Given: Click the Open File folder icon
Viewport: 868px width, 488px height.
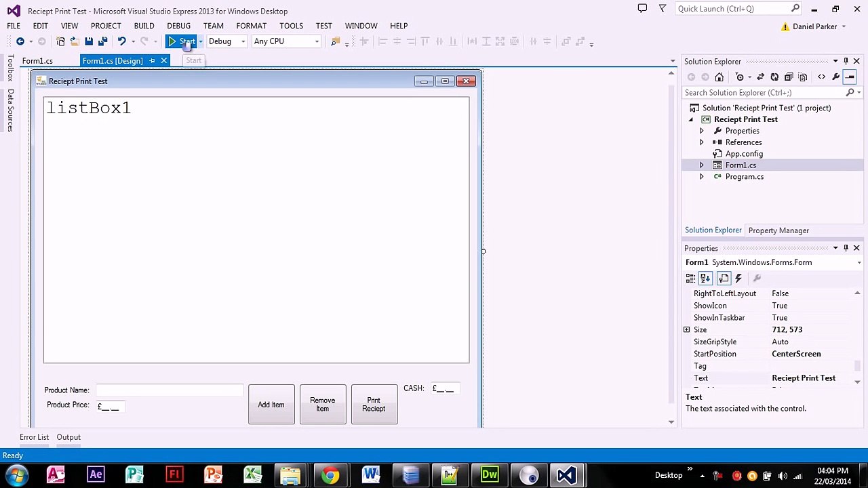Looking at the screenshot, I should (75, 41).
